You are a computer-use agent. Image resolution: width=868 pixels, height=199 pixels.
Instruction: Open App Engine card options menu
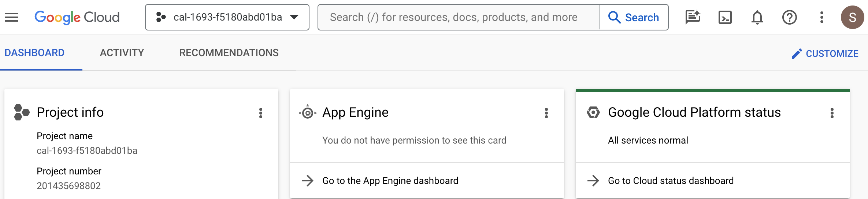pos(546,113)
